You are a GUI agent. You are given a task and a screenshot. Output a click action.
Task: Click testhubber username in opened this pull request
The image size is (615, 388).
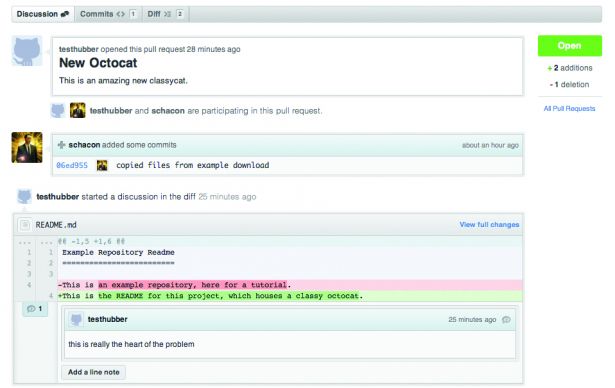(78, 49)
